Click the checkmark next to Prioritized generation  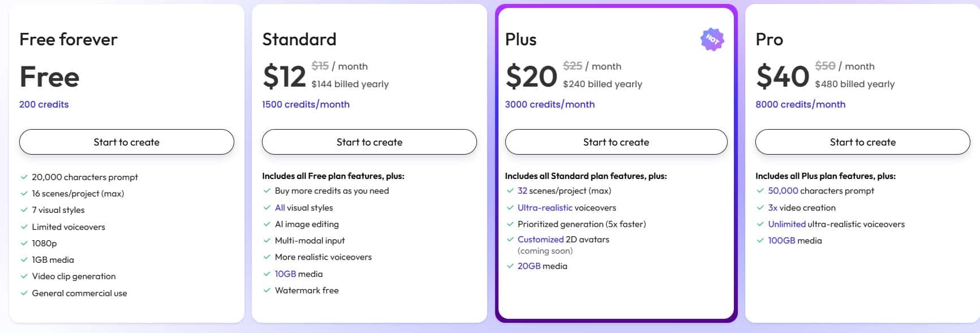tap(510, 224)
